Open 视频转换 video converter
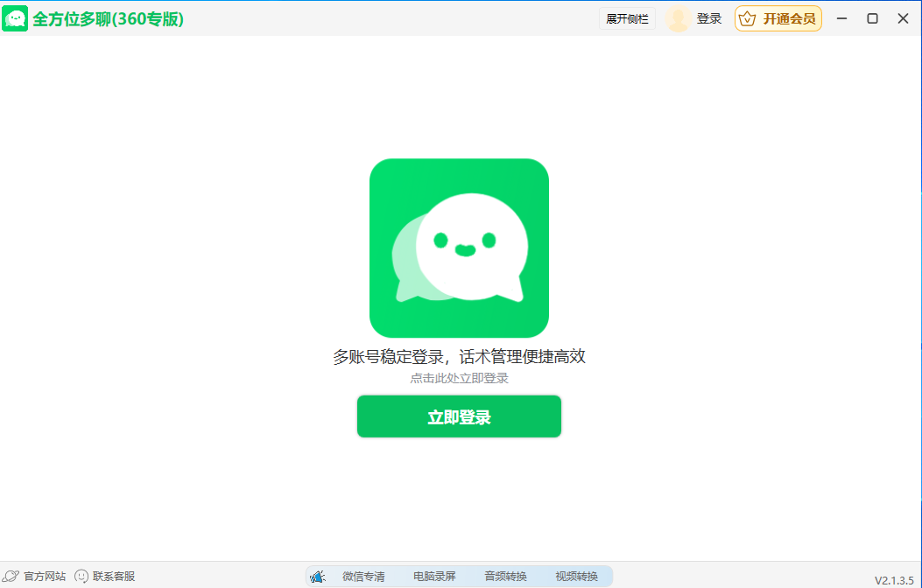 tap(576, 576)
